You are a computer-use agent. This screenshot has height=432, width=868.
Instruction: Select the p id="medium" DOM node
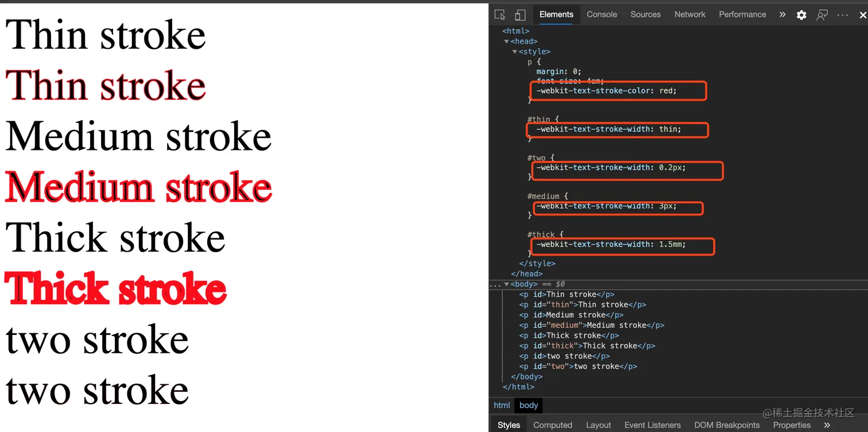point(592,325)
